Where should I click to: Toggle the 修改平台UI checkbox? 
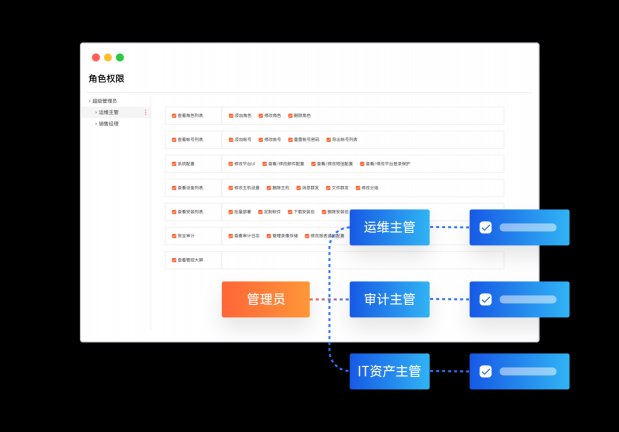[x=231, y=164]
